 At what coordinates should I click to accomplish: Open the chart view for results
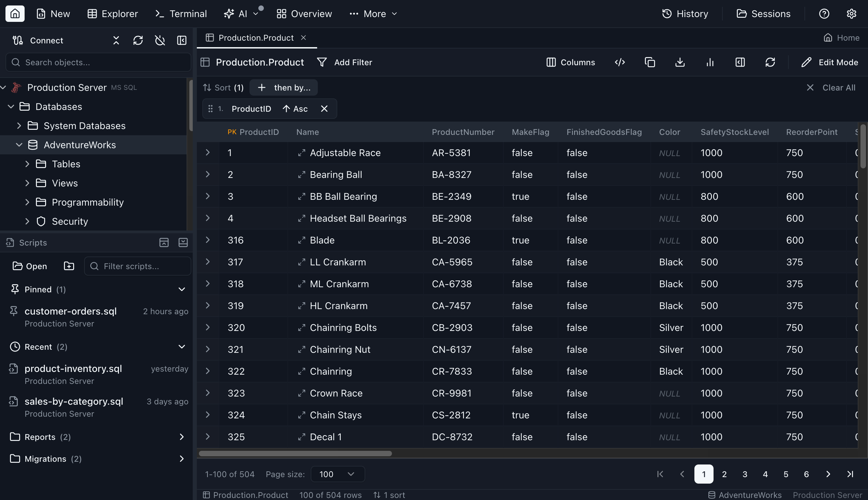coord(709,62)
